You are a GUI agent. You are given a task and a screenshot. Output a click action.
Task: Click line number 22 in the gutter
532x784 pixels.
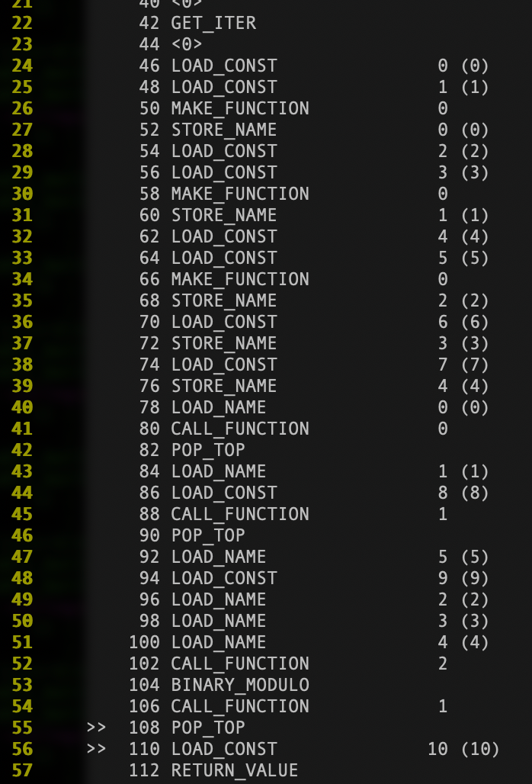22,24
